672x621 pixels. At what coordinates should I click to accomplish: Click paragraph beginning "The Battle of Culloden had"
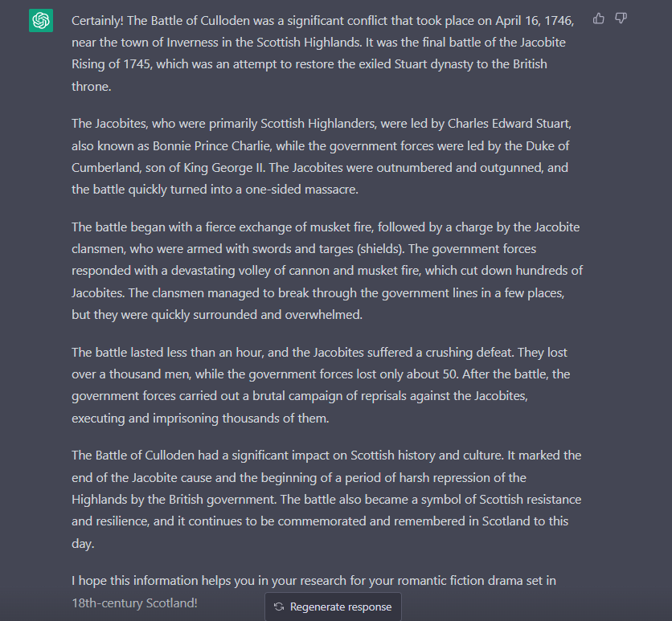tap(326, 500)
